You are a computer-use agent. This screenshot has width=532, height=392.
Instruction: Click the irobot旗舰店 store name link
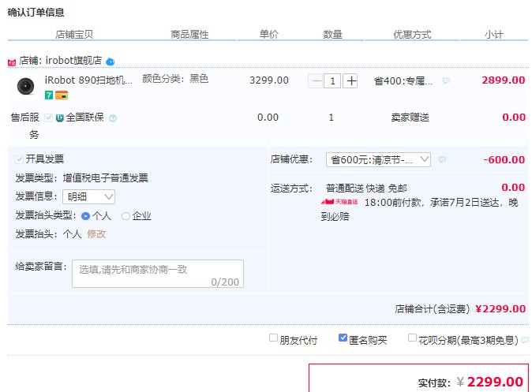(74, 61)
